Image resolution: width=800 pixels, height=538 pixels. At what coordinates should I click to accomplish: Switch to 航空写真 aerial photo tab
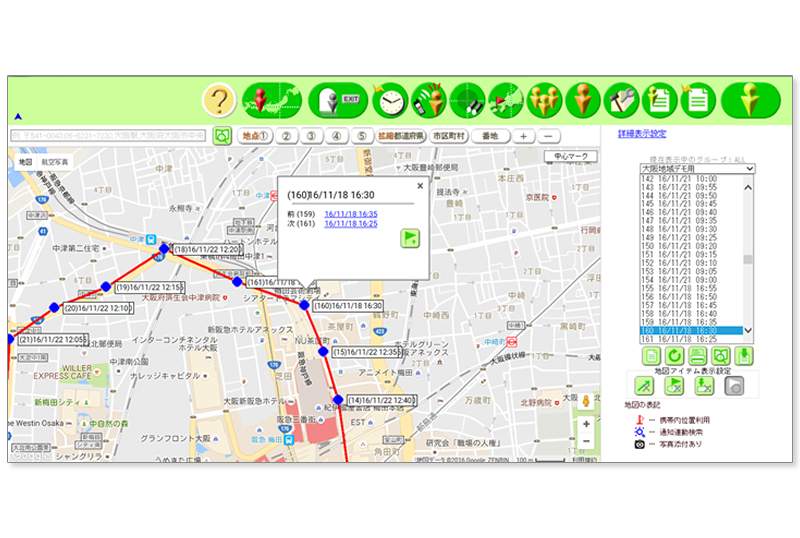[x=55, y=162]
